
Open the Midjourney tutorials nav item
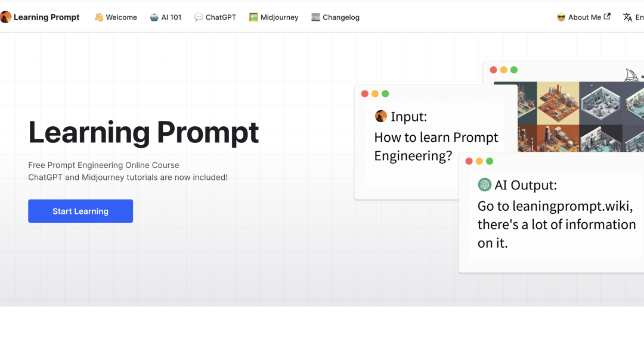coord(274,17)
